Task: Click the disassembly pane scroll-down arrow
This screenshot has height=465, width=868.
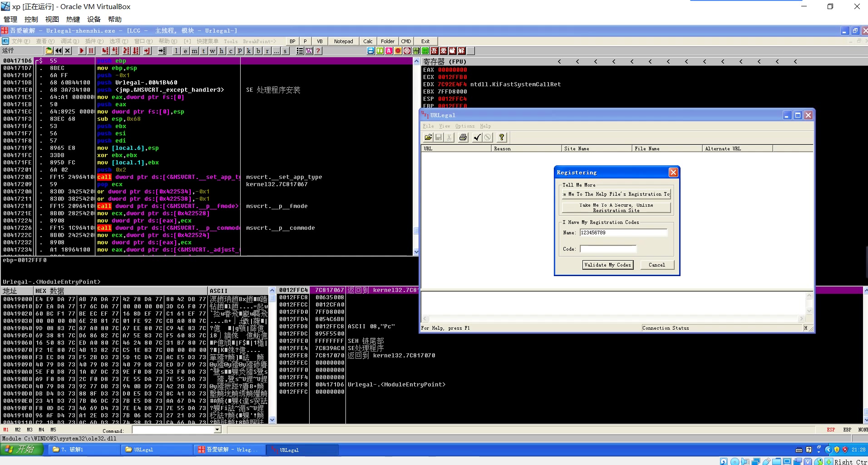Action: (x=416, y=252)
